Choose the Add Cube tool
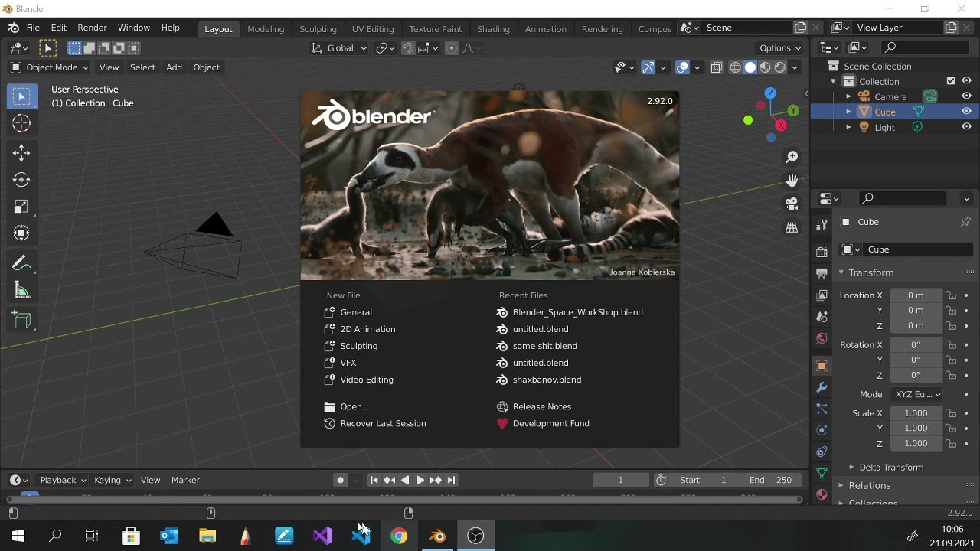This screenshot has width=980, height=551. tap(21, 321)
